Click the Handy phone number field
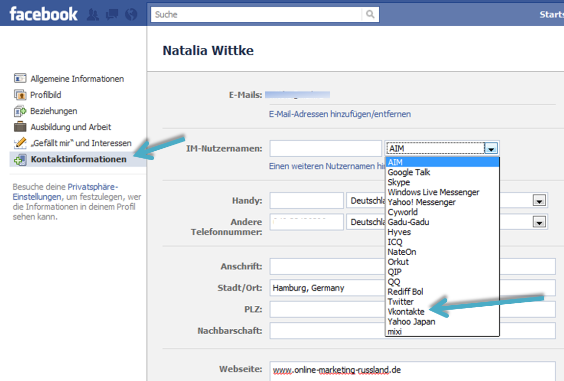Viewport: 564px width, 381px height. pyautogui.click(x=307, y=200)
